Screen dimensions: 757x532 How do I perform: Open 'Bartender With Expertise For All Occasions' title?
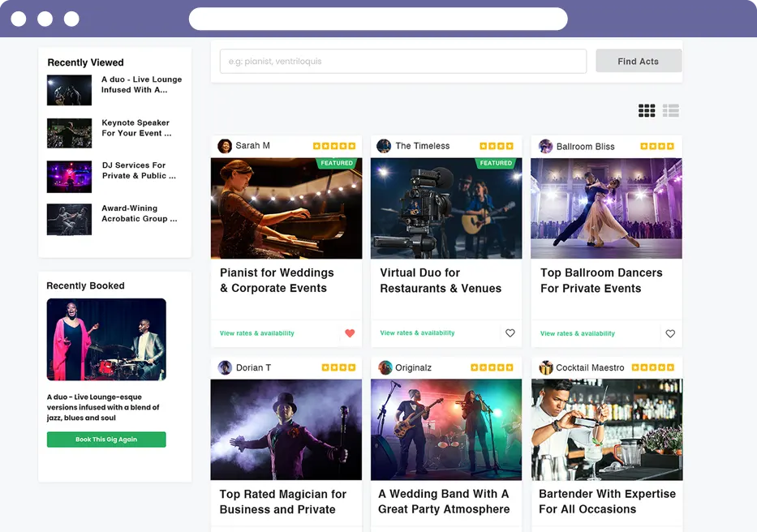608,501
